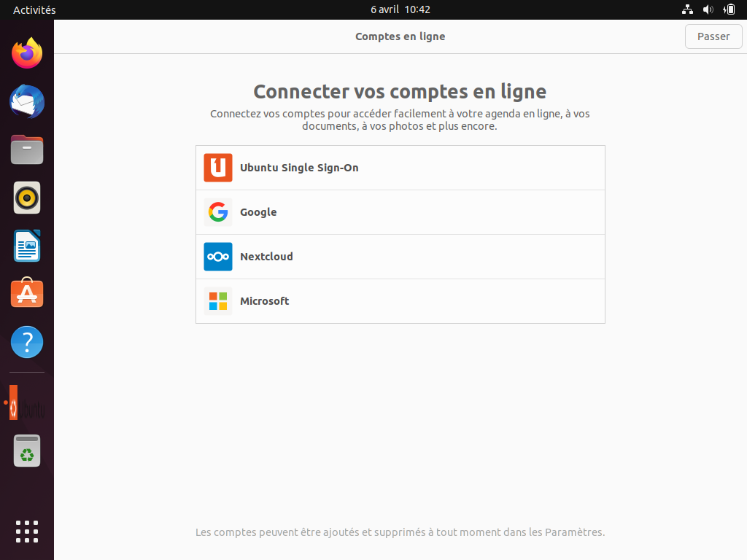Launch Rhythmbox music player
The image size is (747, 560).
(27, 198)
